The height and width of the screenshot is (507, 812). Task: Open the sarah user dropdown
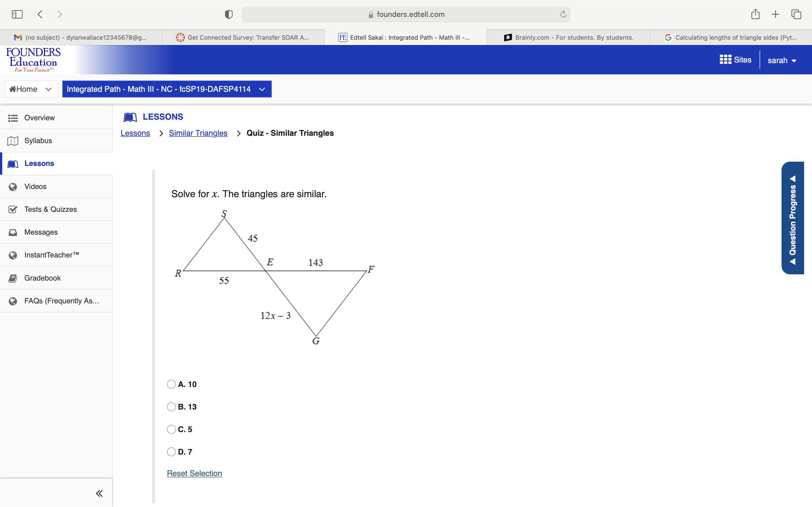(x=782, y=60)
